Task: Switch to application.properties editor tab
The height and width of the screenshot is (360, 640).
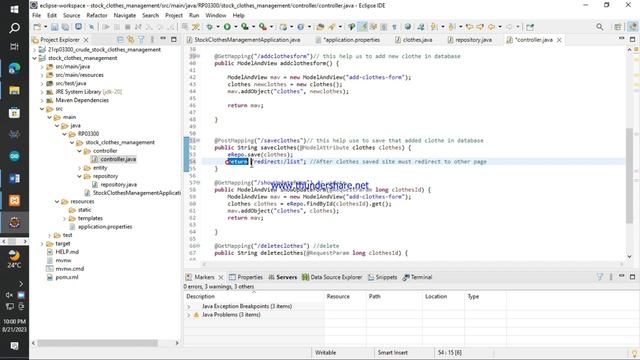Action: click(348, 40)
